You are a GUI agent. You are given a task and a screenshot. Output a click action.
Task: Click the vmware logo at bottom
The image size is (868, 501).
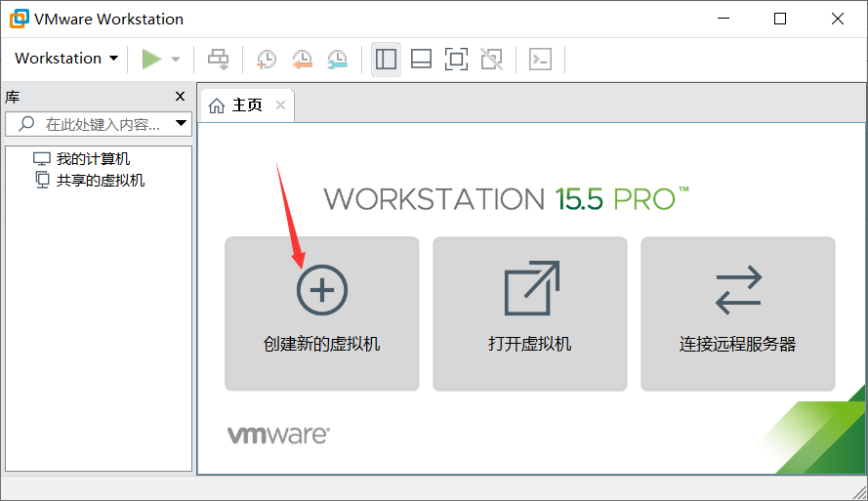coord(278,436)
